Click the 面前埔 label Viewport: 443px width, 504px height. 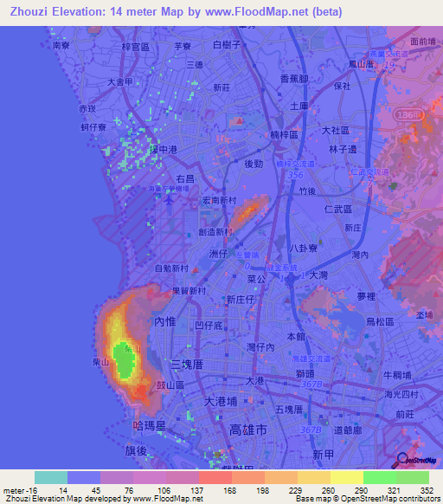coord(423,42)
